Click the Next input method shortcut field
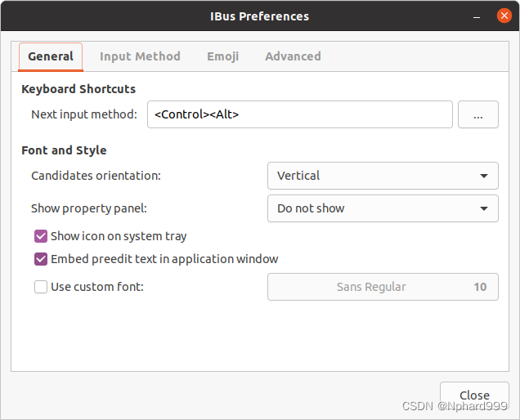 [299, 115]
